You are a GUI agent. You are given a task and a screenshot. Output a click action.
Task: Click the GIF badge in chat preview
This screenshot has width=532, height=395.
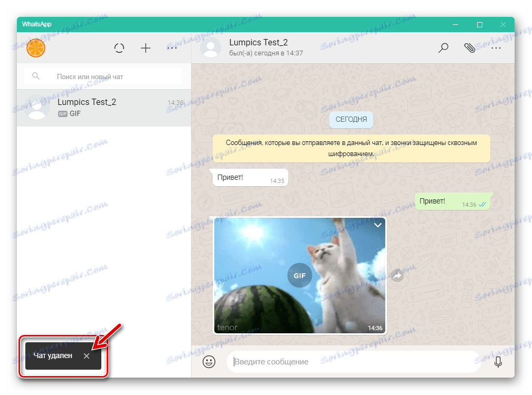[62, 114]
